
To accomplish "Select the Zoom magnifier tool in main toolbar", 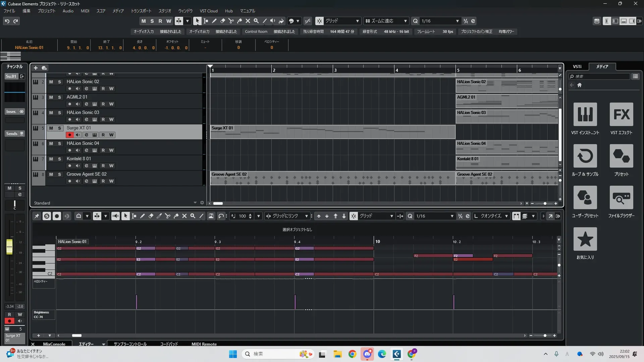I will coord(256,21).
